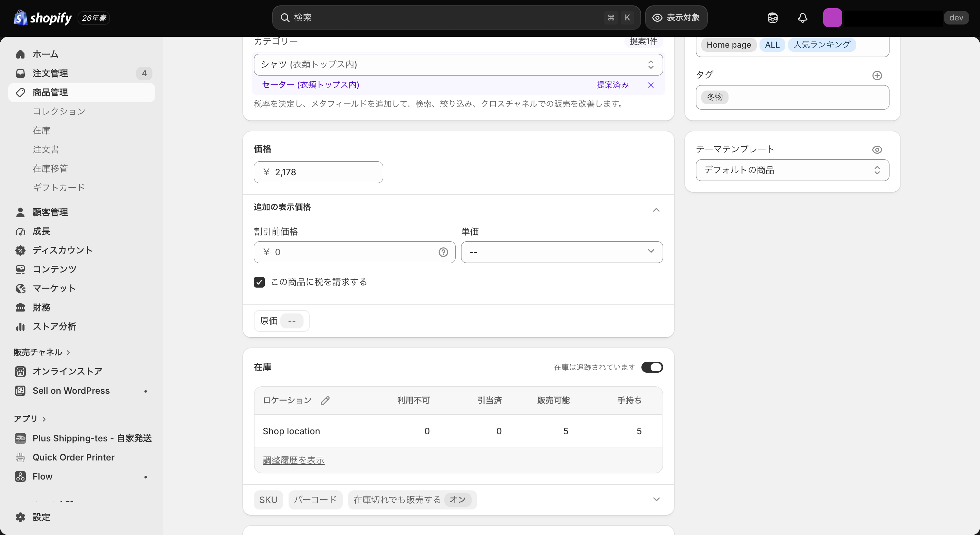Open 在庫 submenu item
The width and height of the screenshot is (980, 535).
tap(42, 130)
